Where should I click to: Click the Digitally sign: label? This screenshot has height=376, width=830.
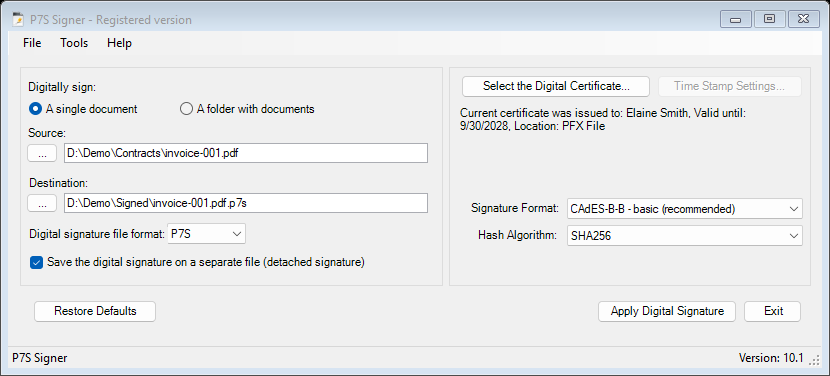pos(62,86)
